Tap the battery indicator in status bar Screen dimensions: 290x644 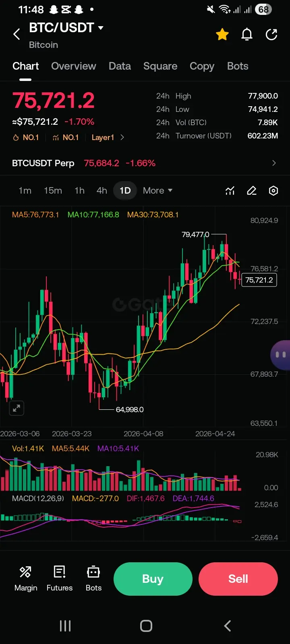263,9
